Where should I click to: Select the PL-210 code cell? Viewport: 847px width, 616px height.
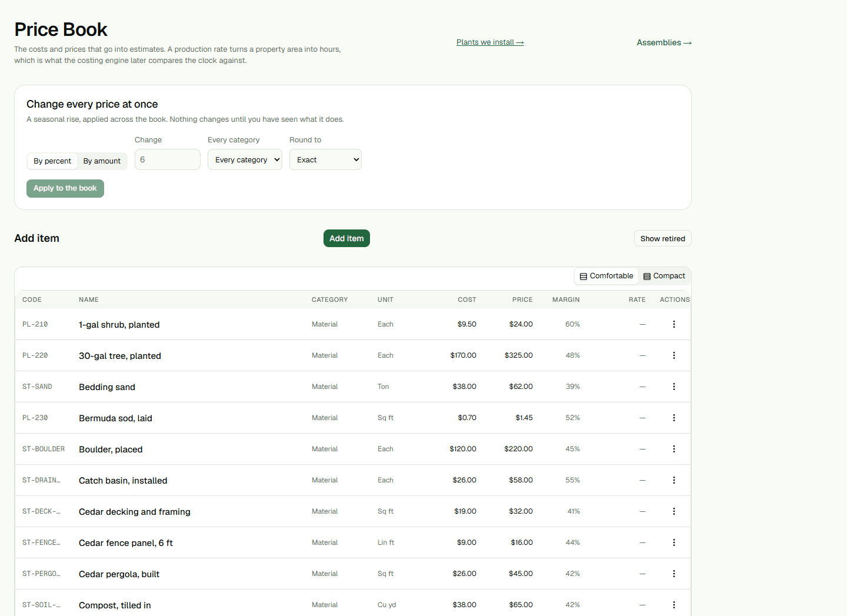pos(35,324)
